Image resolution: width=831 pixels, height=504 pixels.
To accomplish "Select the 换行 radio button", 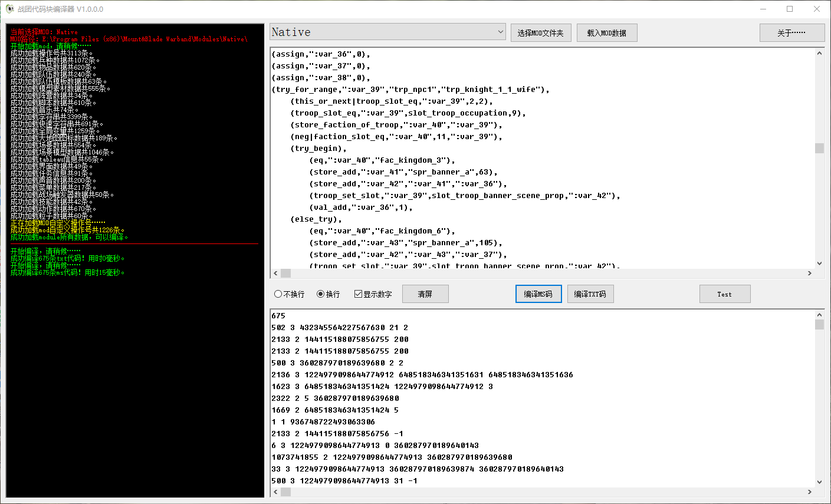I will [329, 294].
